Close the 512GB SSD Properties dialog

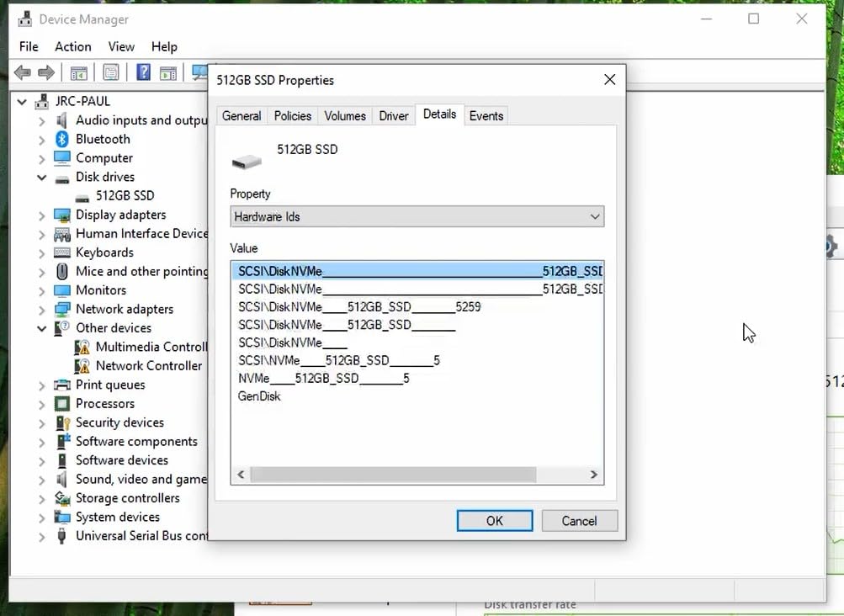pos(609,80)
